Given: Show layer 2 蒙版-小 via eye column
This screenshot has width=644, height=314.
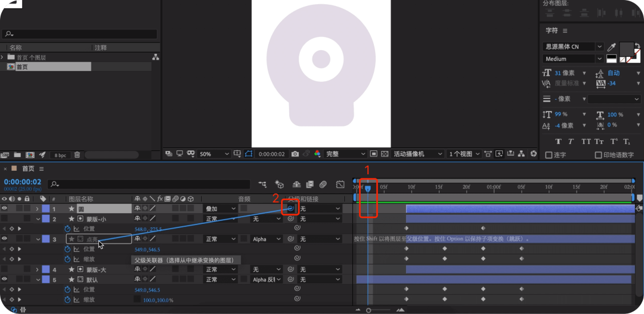Looking at the screenshot, I should pos(5,218).
